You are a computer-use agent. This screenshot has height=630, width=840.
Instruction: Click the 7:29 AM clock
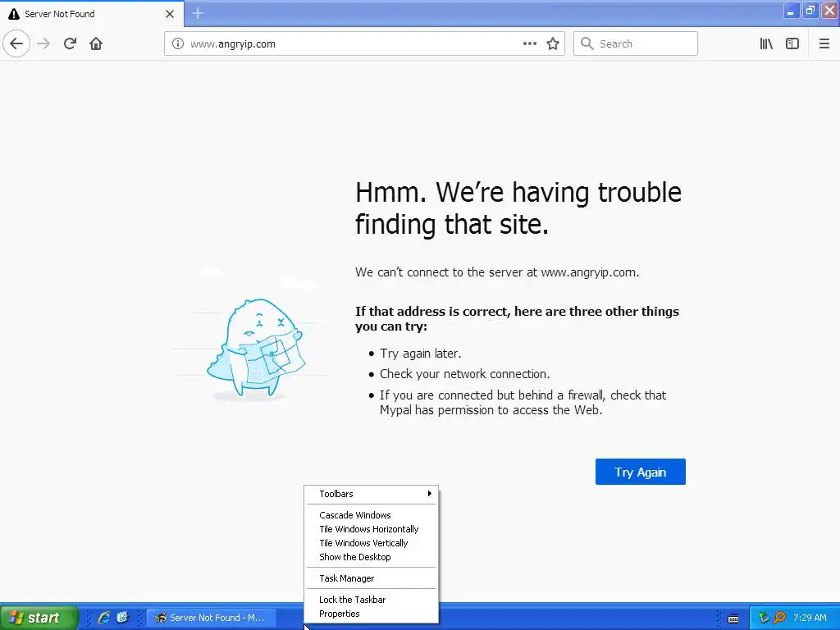810,618
